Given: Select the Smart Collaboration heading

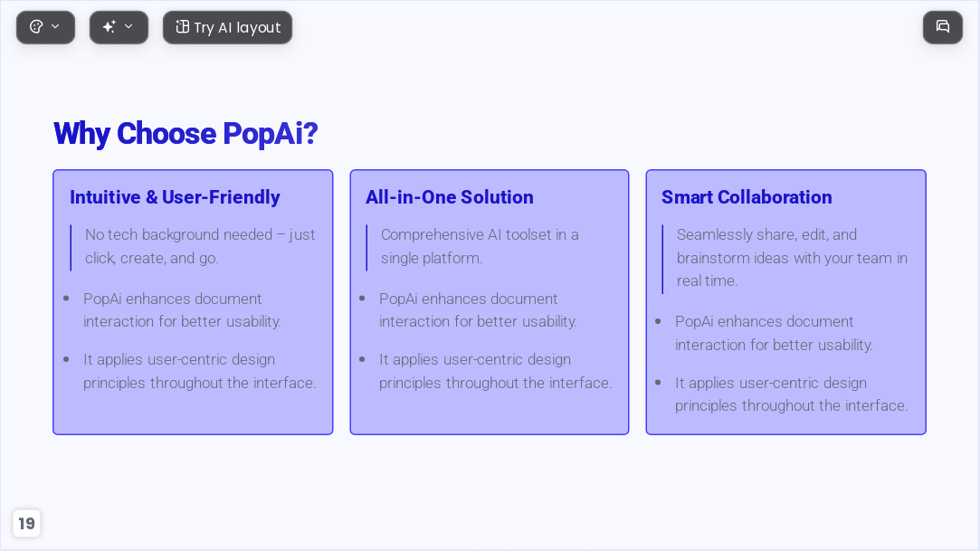Looking at the screenshot, I should point(747,197).
